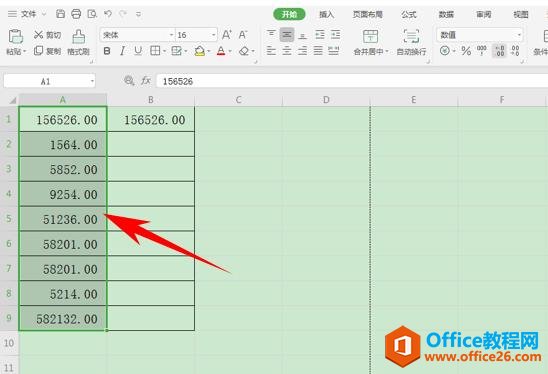
Task: Open the 文件 menu
Action: pos(28,14)
